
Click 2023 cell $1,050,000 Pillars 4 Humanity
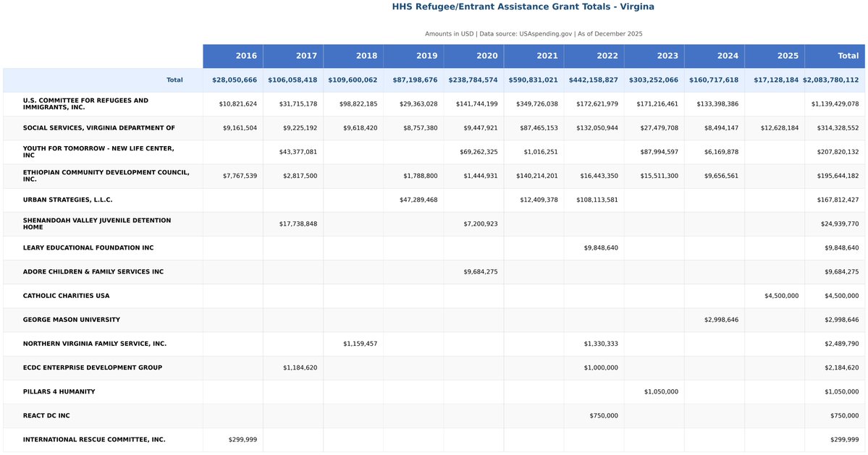tap(661, 391)
